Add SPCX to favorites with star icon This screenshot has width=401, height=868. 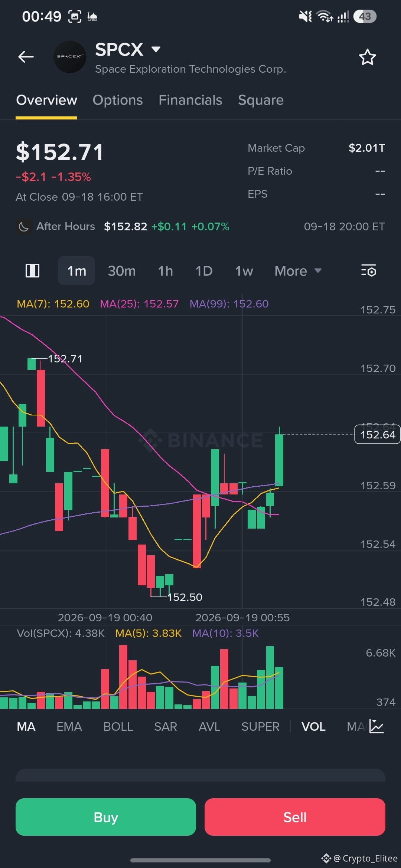367,57
